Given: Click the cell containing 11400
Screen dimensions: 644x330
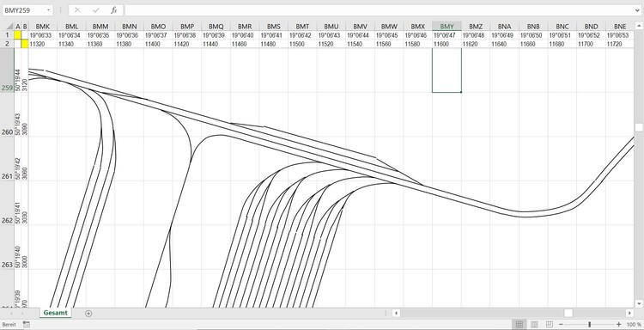Looking at the screenshot, I should [158, 44].
